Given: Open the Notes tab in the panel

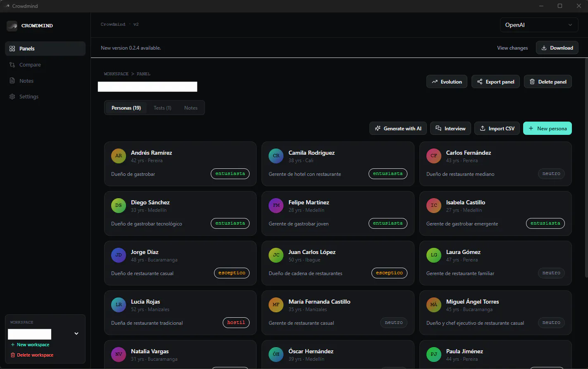Looking at the screenshot, I should click(x=191, y=108).
